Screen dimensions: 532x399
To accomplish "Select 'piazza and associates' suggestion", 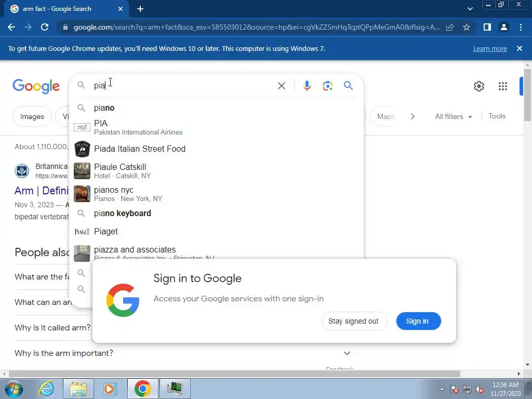I will pos(216,251).
